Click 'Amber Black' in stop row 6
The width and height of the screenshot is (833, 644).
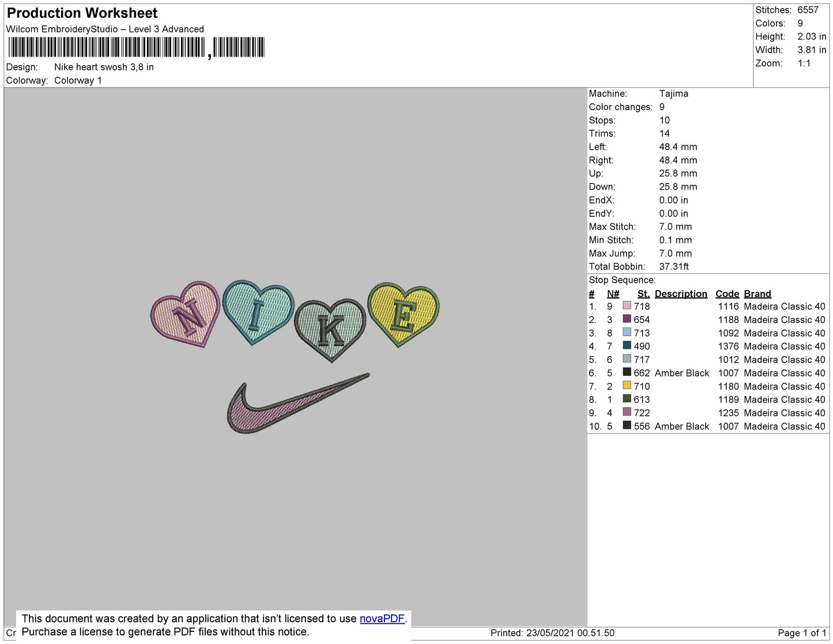682,373
